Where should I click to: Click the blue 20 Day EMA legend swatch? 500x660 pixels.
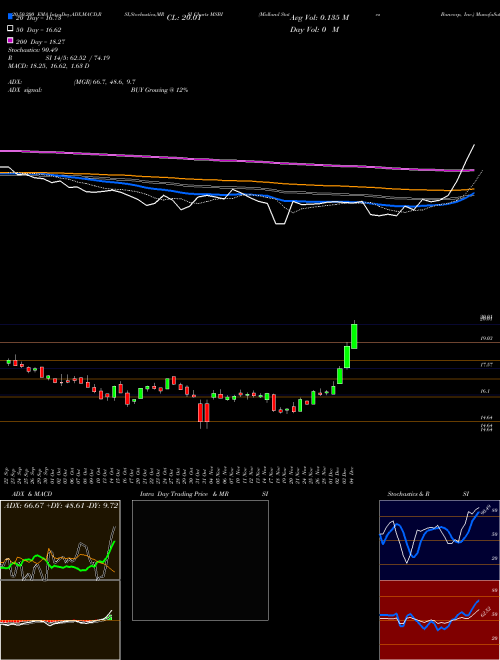click(10, 17)
